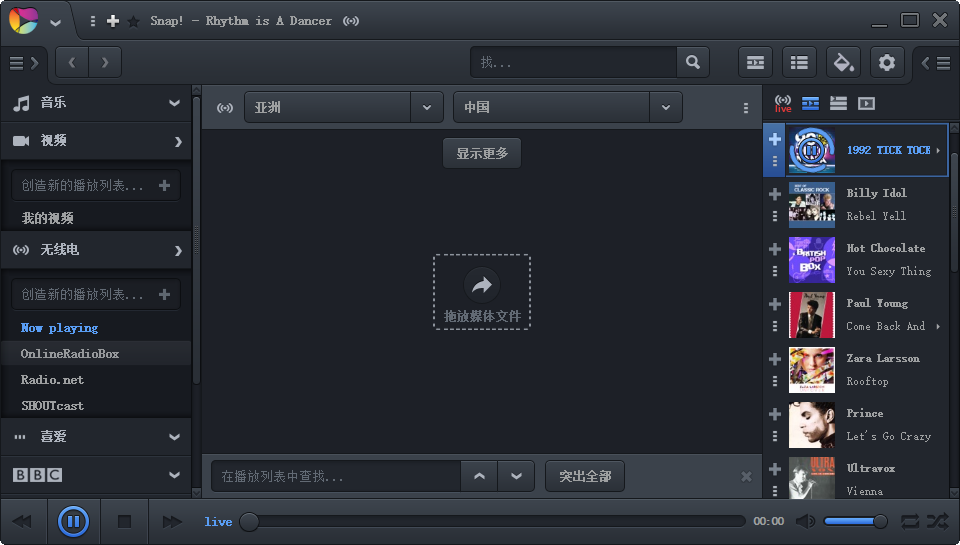The height and width of the screenshot is (545, 960).
Task: Add Billy Idol track with plus icon
Action: tap(774, 194)
